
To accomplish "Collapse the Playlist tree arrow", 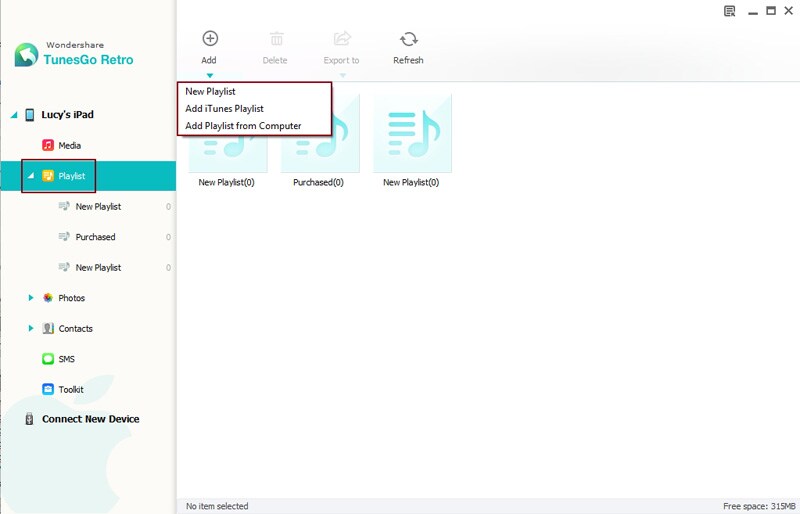I will tap(31, 176).
